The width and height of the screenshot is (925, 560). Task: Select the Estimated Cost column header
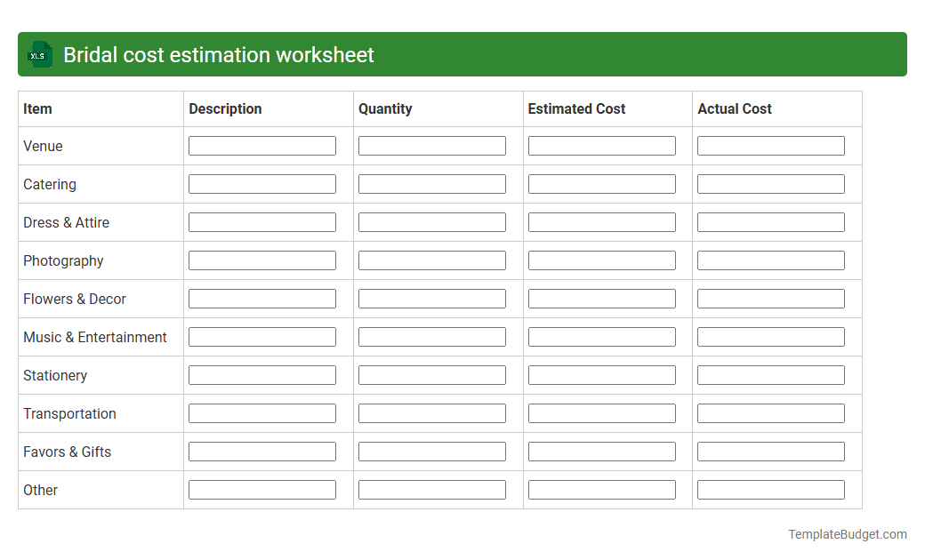pos(576,108)
